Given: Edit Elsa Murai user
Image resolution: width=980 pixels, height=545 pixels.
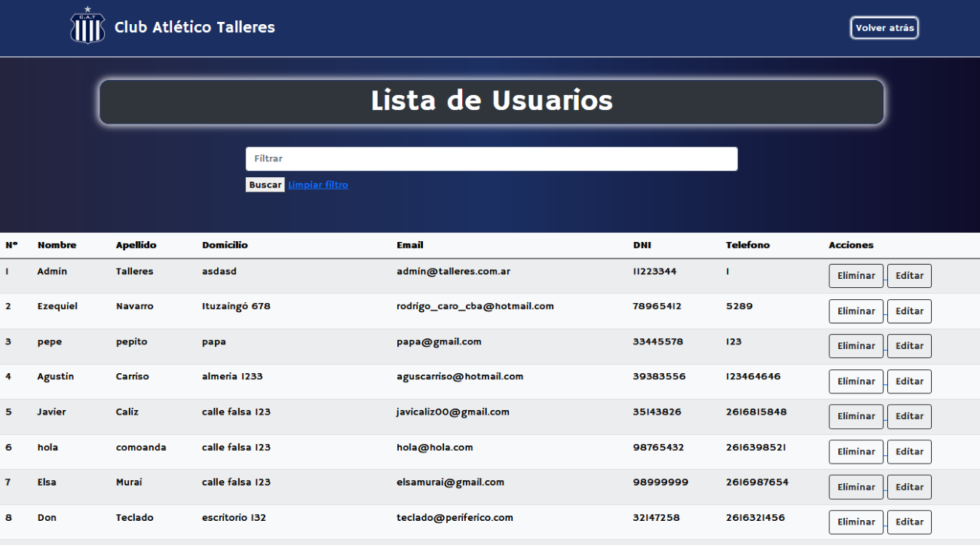Looking at the screenshot, I should [x=909, y=487].
